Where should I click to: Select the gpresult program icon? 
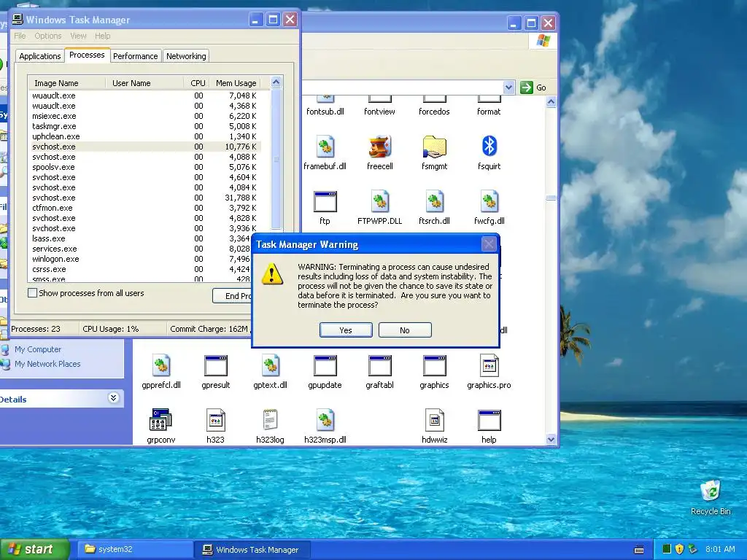click(x=216, y=366)
